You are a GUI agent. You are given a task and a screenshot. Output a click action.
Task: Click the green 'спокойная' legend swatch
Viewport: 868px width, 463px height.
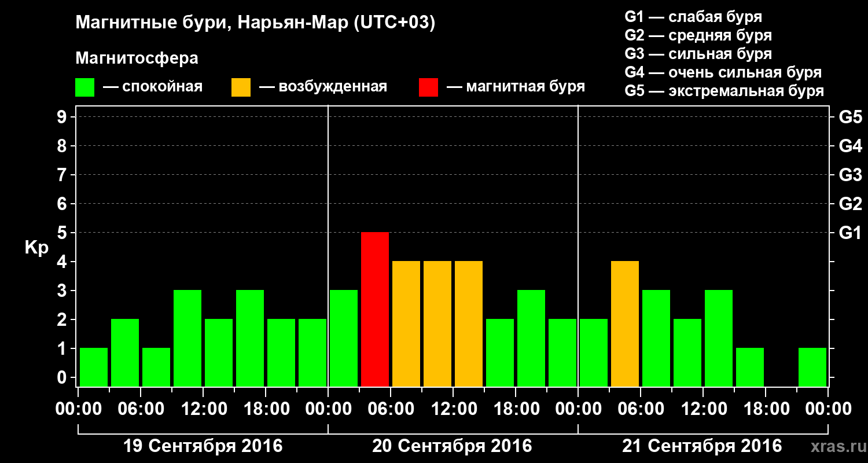click(84, 87)
